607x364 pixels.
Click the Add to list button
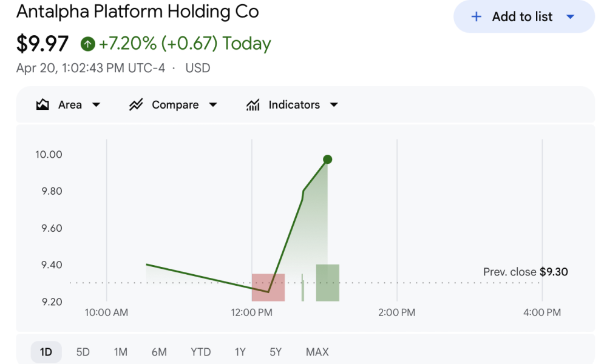click(x=523, y=16)
